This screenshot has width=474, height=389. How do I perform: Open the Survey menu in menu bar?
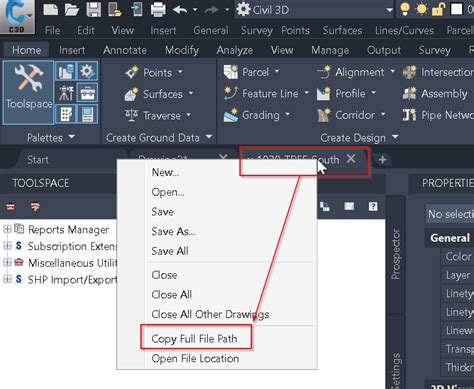click(x=257, y=31)
